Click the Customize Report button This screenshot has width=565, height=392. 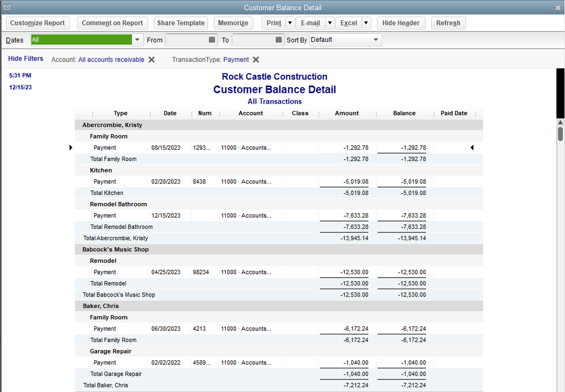click(37, 23)
